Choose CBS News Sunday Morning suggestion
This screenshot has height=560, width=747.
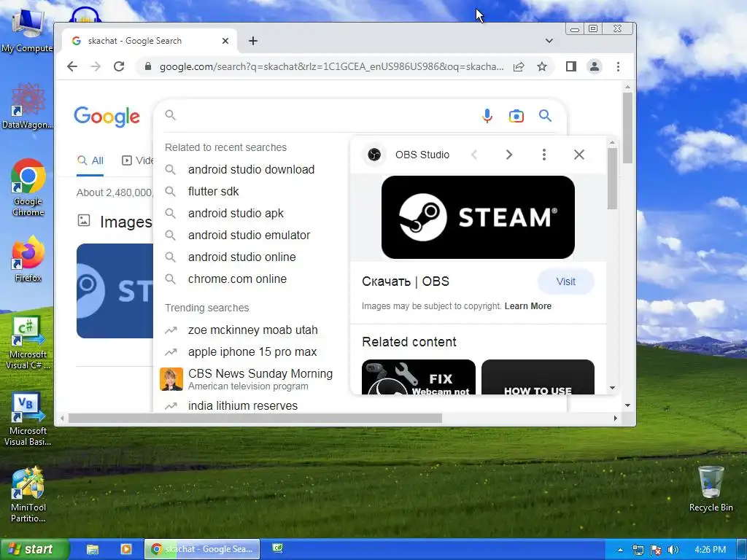click(x=251, y=379)
